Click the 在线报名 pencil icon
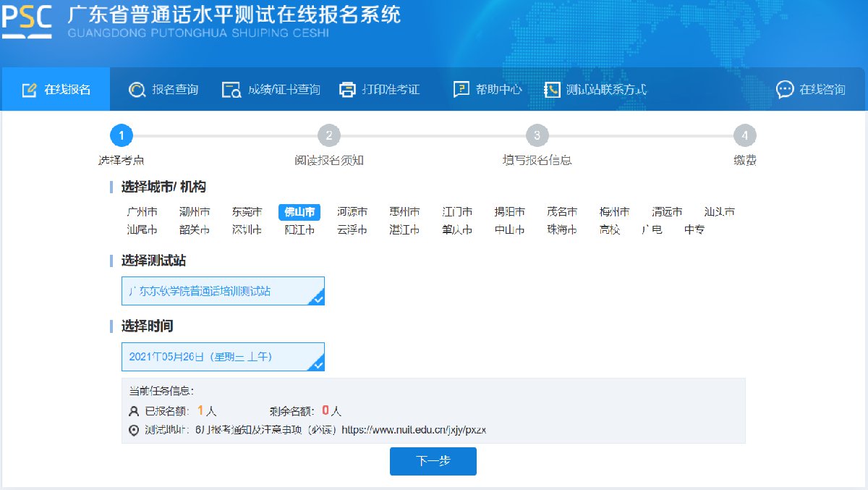This screenshot has height=490, width=868. point(29,90)
